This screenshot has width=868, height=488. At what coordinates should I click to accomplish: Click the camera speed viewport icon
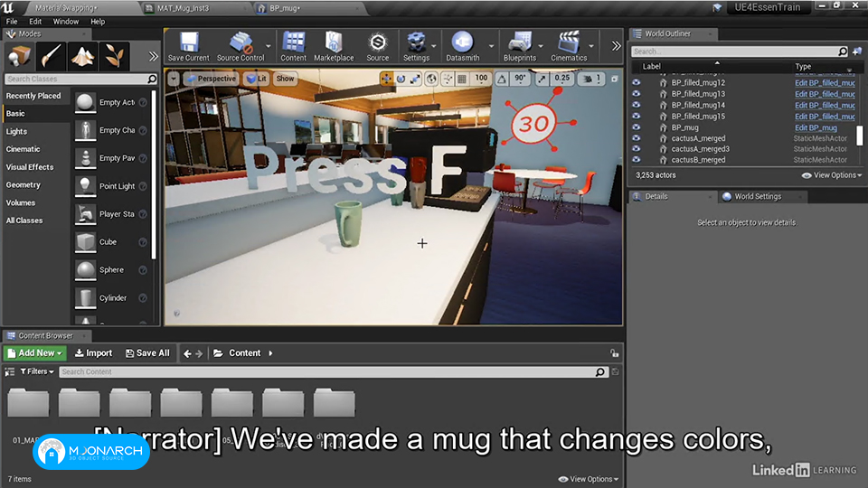[588, 79]
